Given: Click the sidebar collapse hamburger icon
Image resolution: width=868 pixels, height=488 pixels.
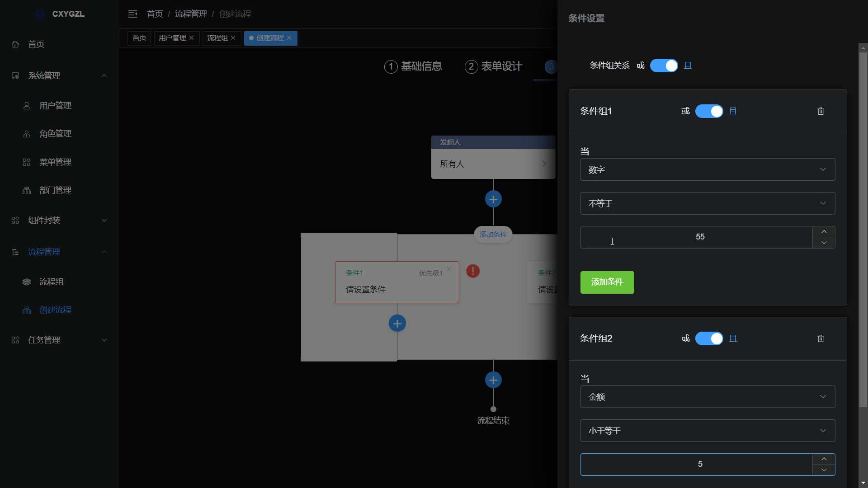Looking at the screenshot, I should coord(132,14).
